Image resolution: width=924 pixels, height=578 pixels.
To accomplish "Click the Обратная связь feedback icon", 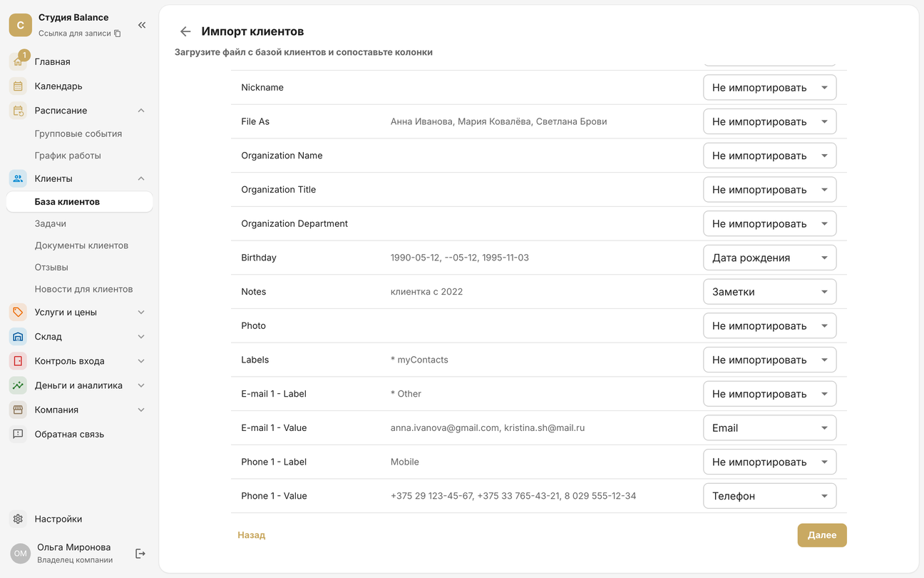I will pyautogui.click(x=19, y=434).
